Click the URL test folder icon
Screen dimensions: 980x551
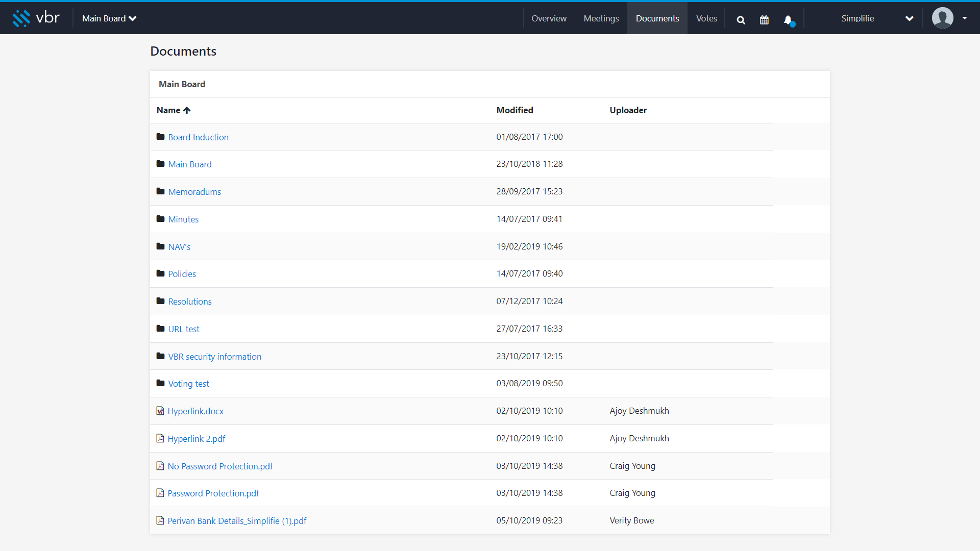[160, 329]
